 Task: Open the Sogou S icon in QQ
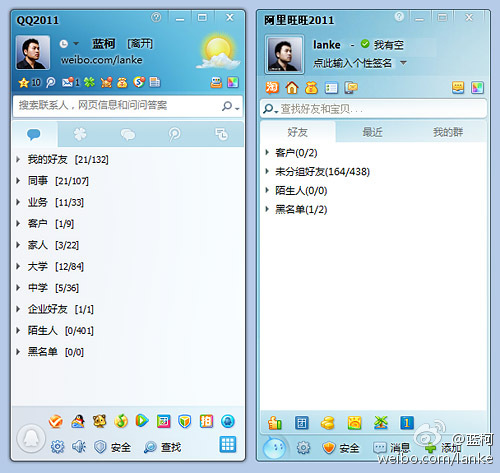[139, 82]
